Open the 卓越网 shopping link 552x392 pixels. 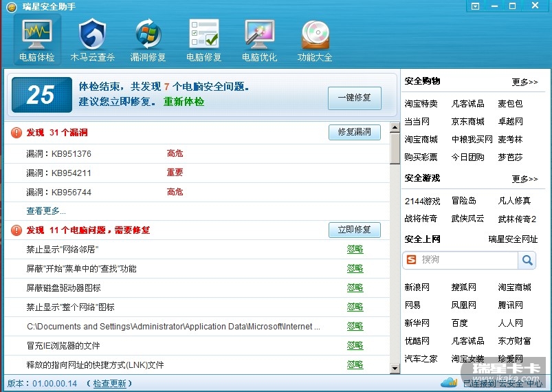(x=511, y=122)
